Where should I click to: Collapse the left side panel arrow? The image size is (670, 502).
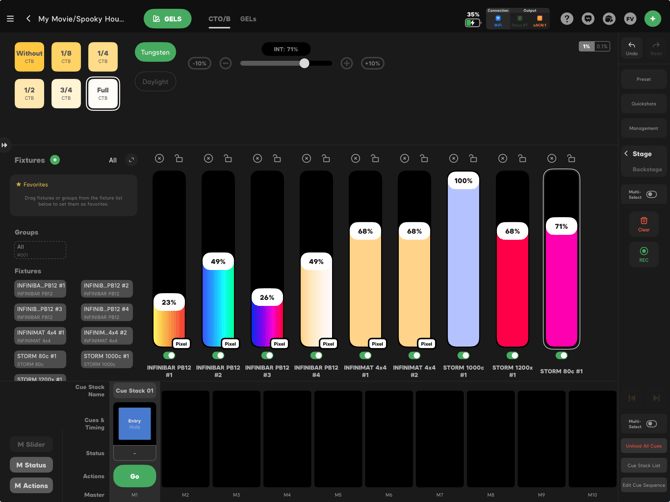pyautogui.click(x=4, y=145)
